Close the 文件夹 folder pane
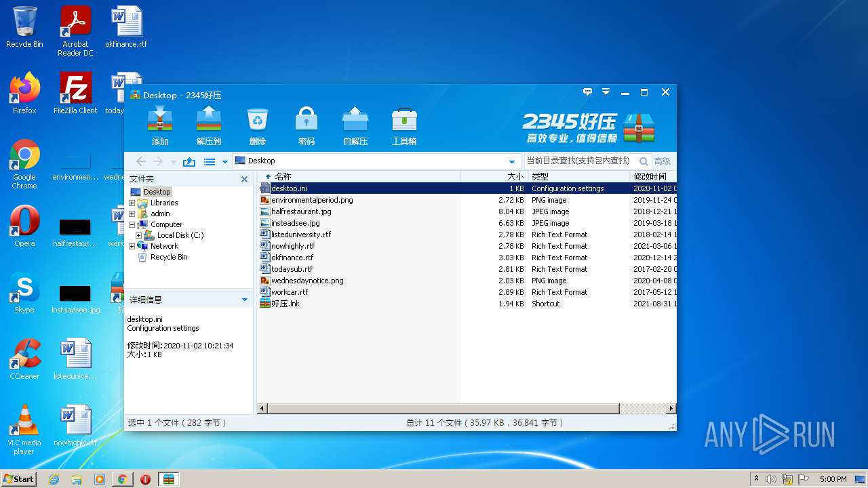This screenshot has width=868, height=488. pos(245,179)
